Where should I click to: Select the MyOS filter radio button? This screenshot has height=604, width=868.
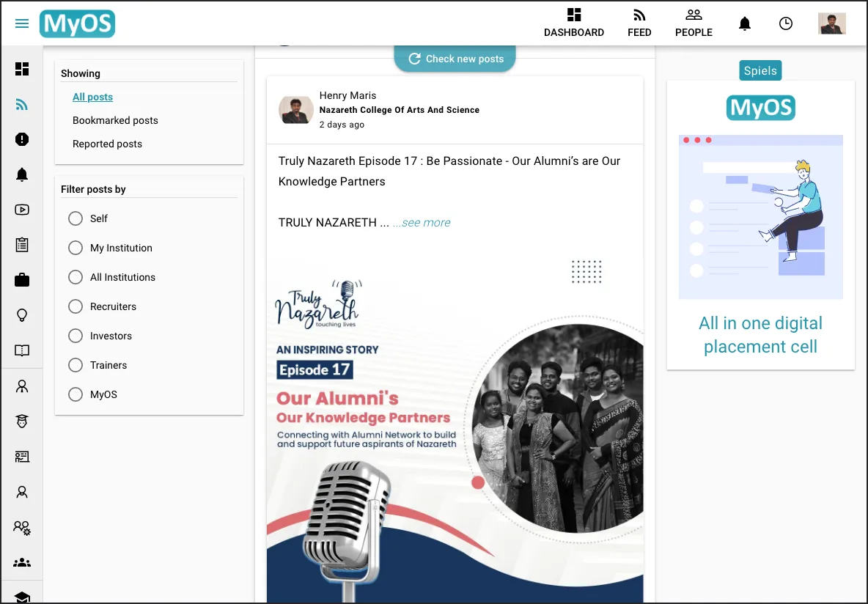coord(76,395)
